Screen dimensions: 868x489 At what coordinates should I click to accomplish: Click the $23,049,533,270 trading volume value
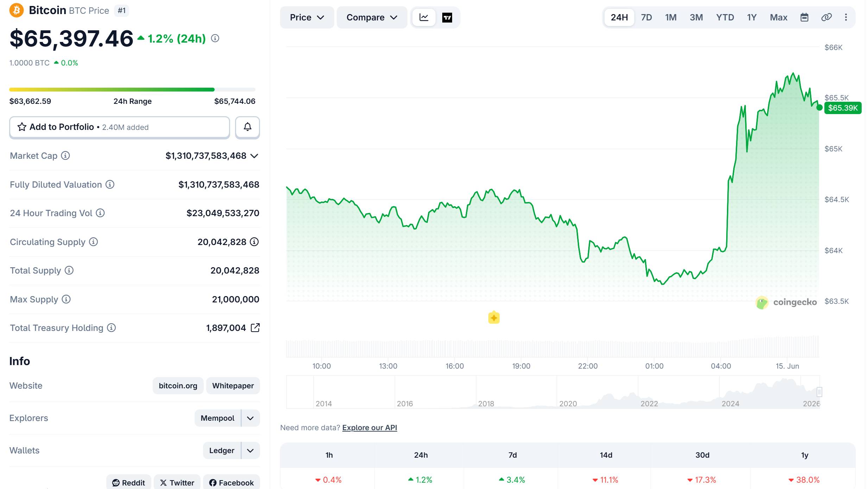[223, 213]
